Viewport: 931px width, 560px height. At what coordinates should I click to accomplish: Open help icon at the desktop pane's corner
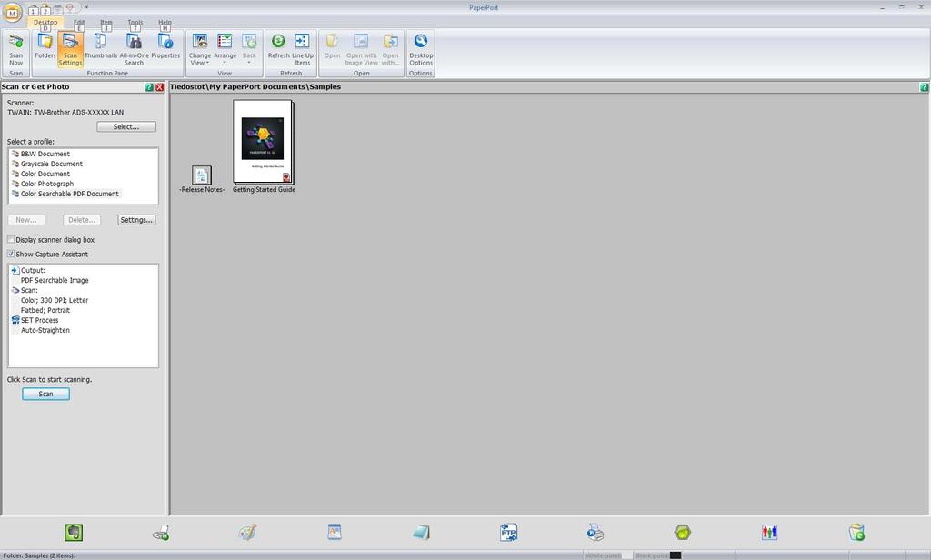click(924, 87)
